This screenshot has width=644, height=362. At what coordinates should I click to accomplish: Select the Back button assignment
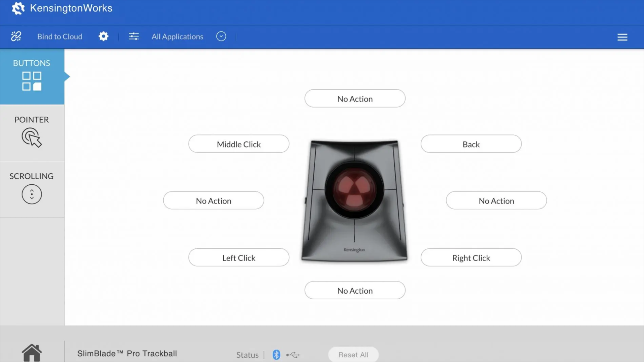(x=471, y=144)
